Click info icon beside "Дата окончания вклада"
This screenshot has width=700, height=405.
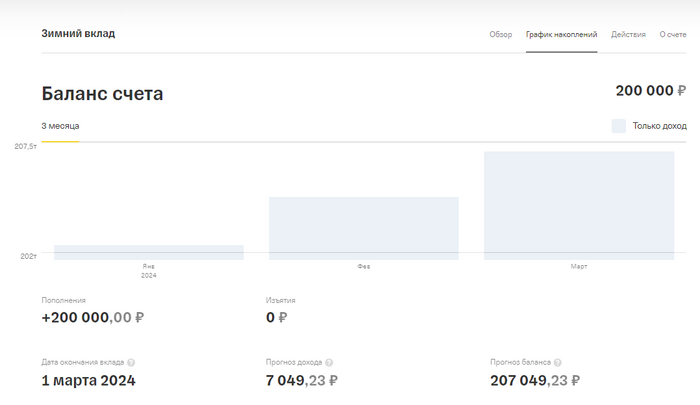coord(131,362)
